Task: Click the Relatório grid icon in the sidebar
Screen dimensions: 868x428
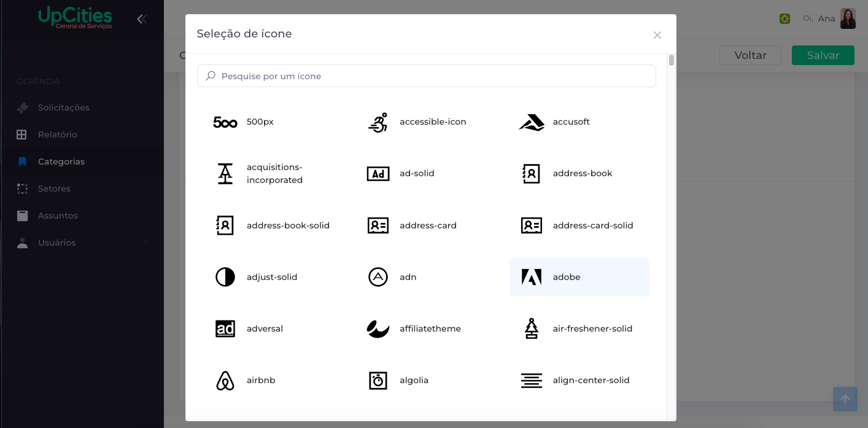Action: (x=22, y=134)
